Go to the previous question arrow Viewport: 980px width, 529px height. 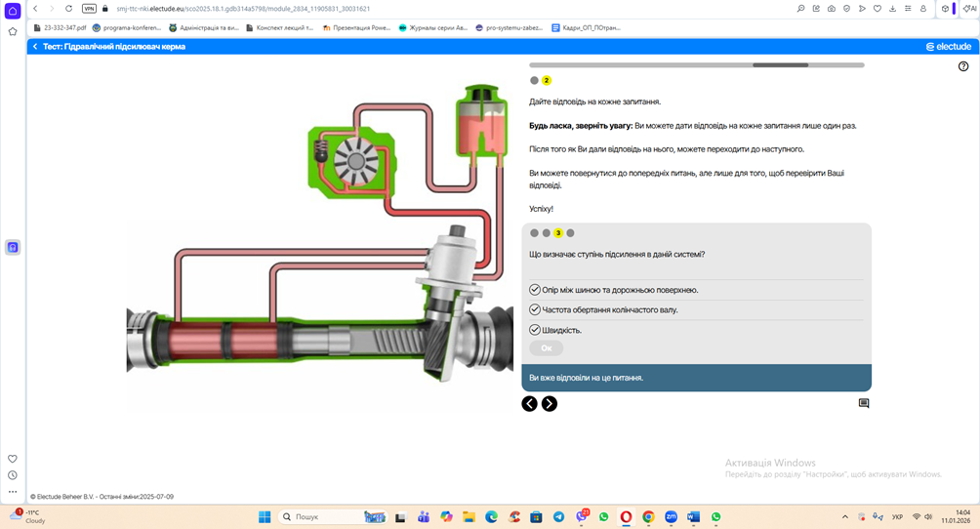(x=529, y=404)
